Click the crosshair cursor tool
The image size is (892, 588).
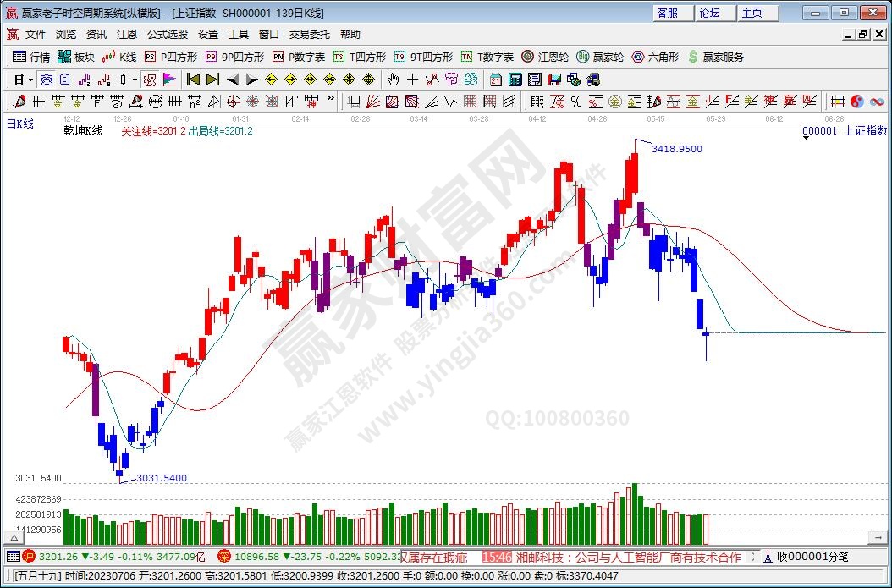412,80
